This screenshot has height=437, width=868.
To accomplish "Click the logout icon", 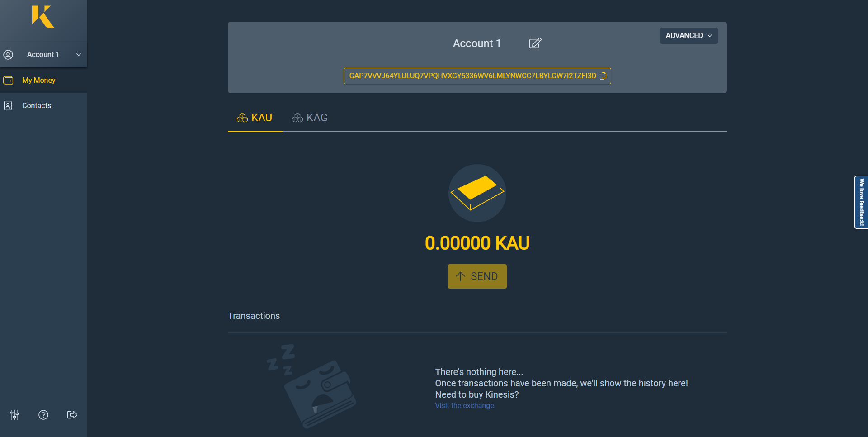I will pyautogui.click(x=72, y=415).
